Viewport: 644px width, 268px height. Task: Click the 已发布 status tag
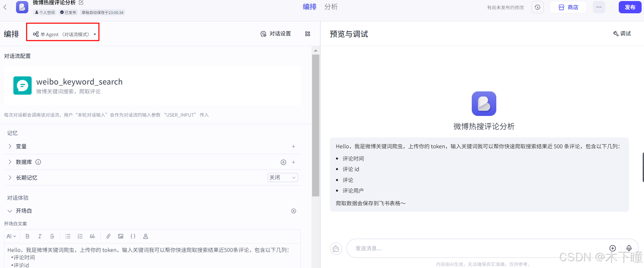(68, 12)
